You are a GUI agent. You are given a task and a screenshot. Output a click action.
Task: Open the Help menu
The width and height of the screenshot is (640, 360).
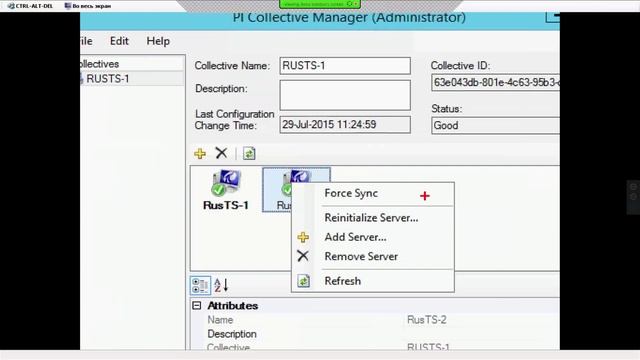pos(158,41)
